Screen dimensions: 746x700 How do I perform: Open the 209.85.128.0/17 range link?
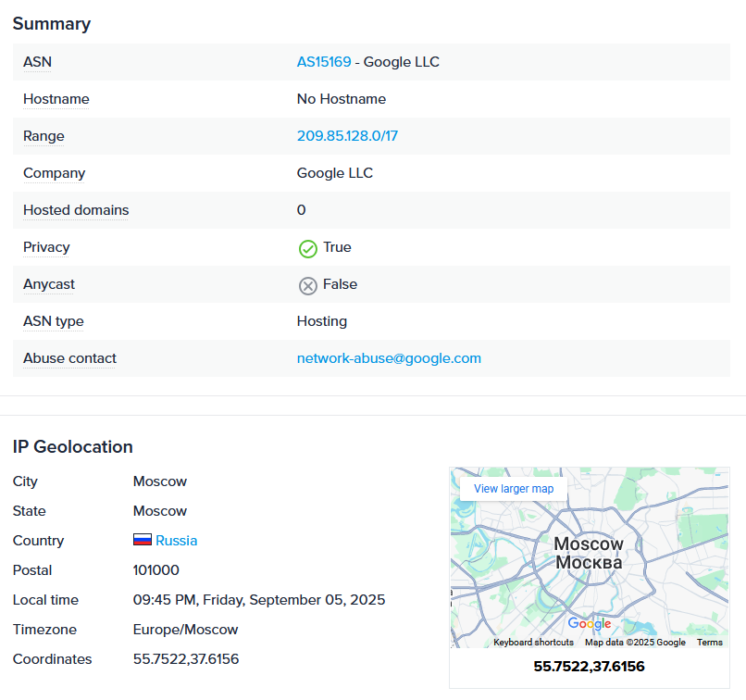(x=347, y=136)
